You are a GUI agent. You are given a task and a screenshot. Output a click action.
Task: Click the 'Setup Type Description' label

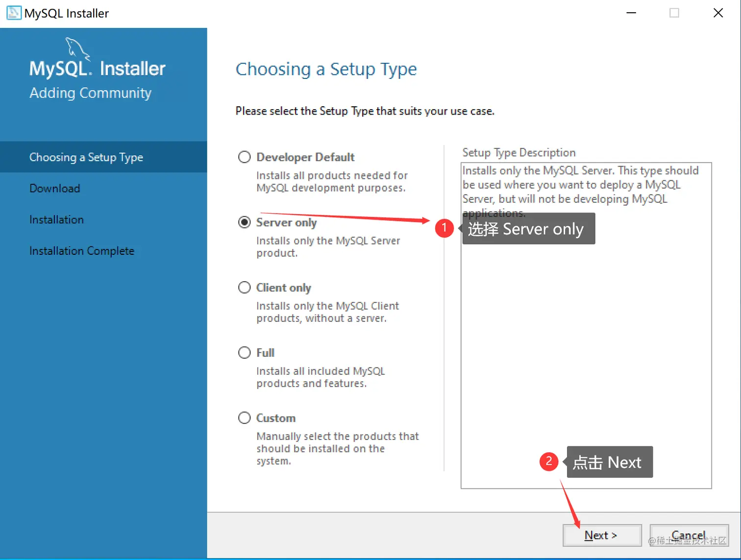click(x=519, y=152)
